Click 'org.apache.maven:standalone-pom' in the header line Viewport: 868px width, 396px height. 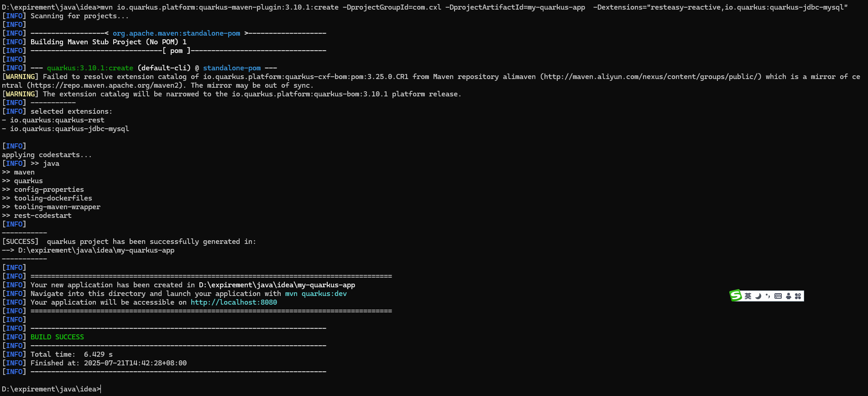176,33
